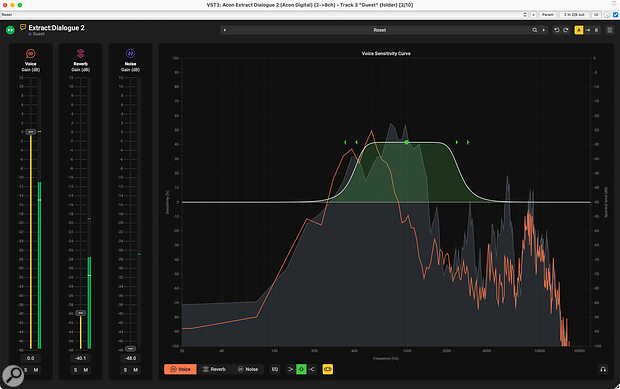Toggle the host plugin enable checkbox
The width and height of the screenshot is (620, 389).
(x=616, y=15)
